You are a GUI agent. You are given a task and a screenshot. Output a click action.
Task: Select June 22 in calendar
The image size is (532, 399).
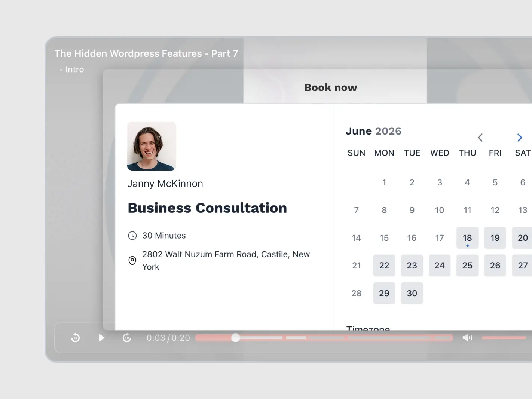coord(384,266)
